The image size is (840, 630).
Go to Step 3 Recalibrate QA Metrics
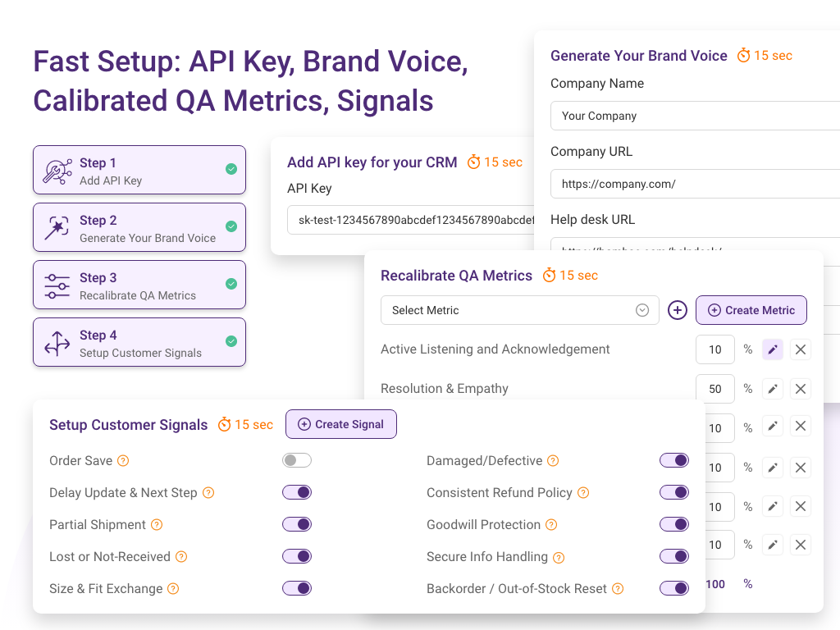click(139, 285)
